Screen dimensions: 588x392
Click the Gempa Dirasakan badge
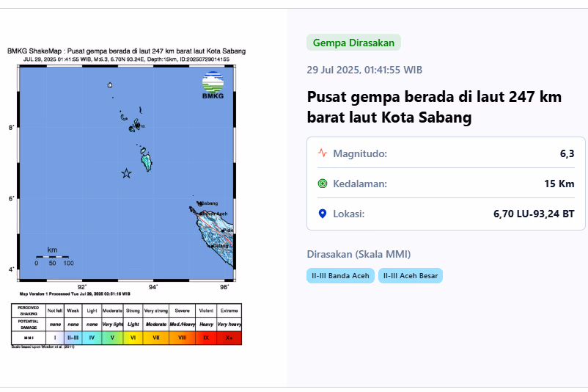point(353,43)
